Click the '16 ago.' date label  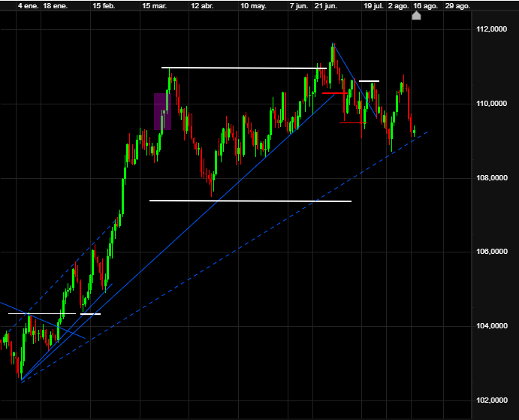click(425, 6)
